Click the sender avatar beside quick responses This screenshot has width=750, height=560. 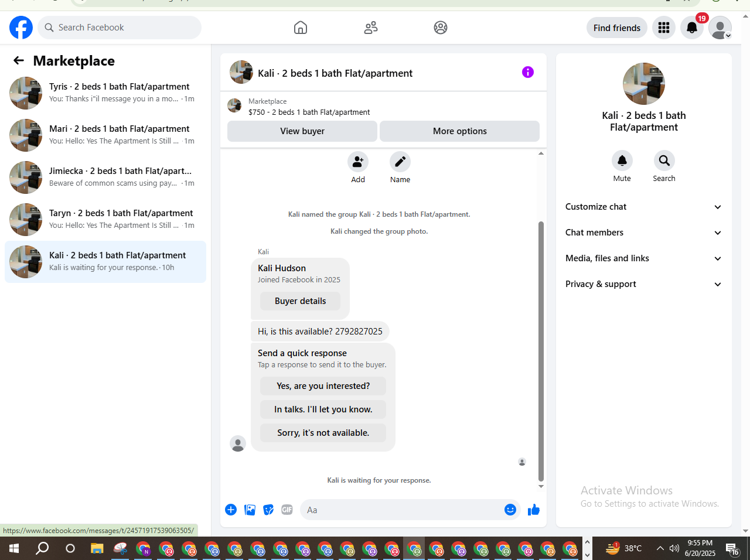click(x=238, y=443)
